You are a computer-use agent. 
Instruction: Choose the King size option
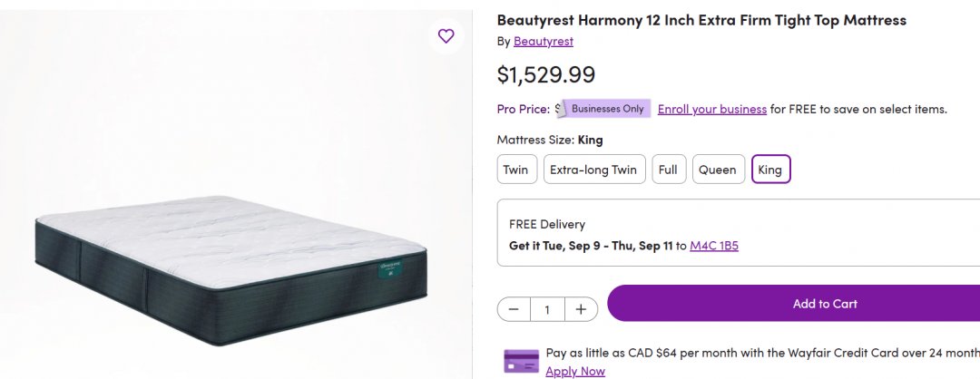[x=770, y=170]
